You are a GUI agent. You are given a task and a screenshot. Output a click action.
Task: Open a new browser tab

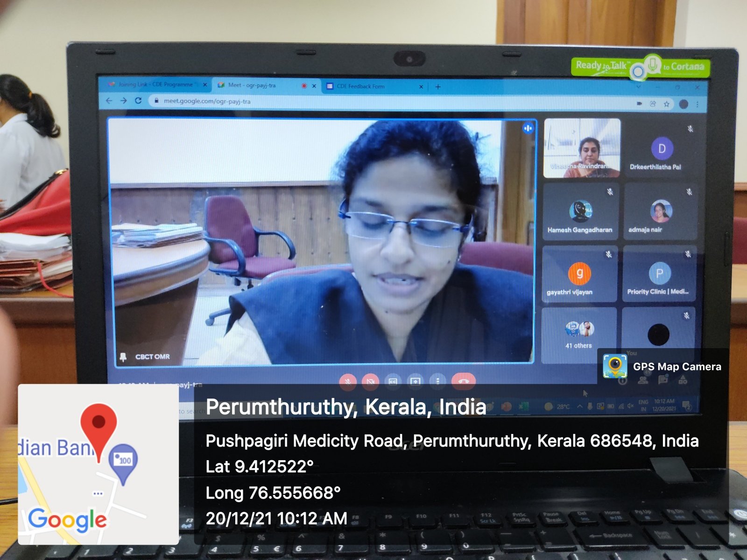click(x=438, y=87)
